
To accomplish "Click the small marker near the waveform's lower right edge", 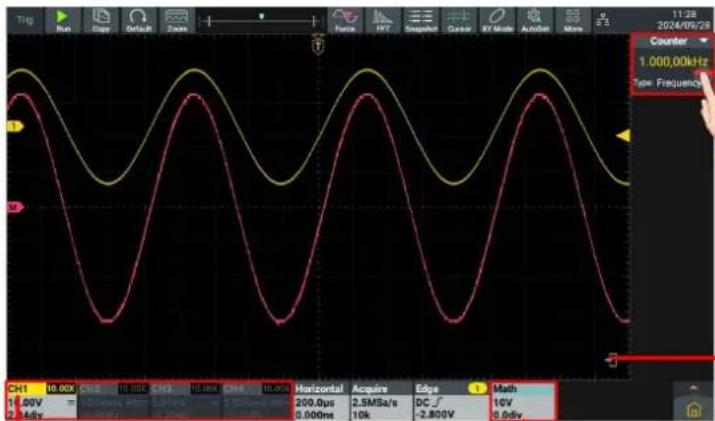I will point(611,360).
